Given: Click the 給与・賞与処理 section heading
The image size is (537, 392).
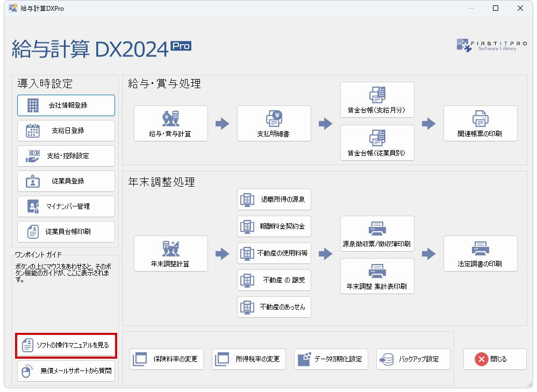Looking at the screenshot, I should click(164, 83).
